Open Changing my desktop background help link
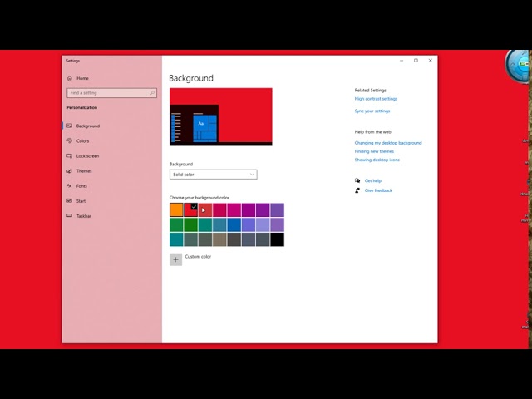This screenshot has height=399, width=532. tap(388, 143)
